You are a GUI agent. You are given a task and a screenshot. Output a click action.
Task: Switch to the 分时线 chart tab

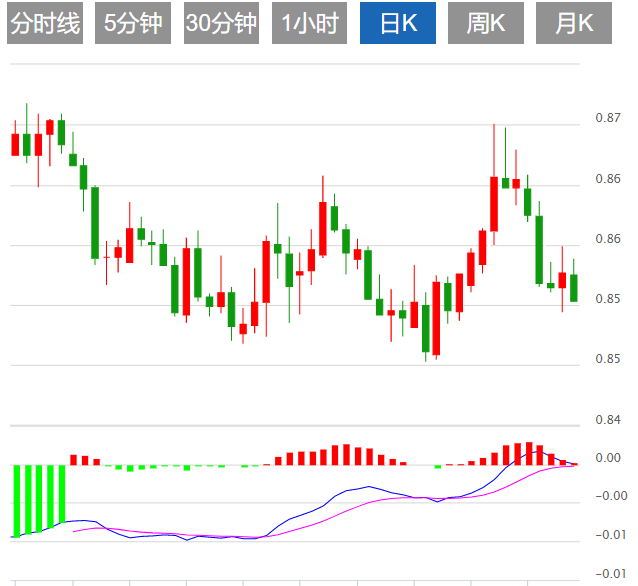(x=45, y=23)
